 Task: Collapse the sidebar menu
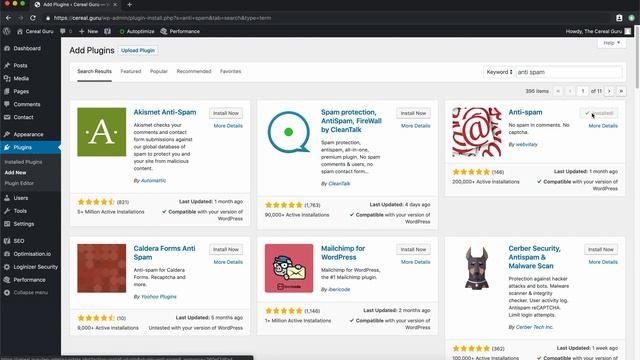(x=30, y=293)
